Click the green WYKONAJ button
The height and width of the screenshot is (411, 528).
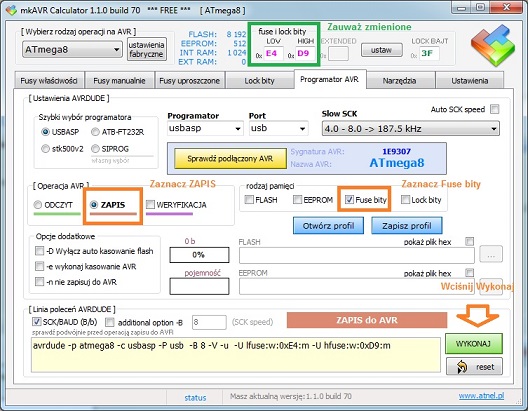(x=473, y=344)
